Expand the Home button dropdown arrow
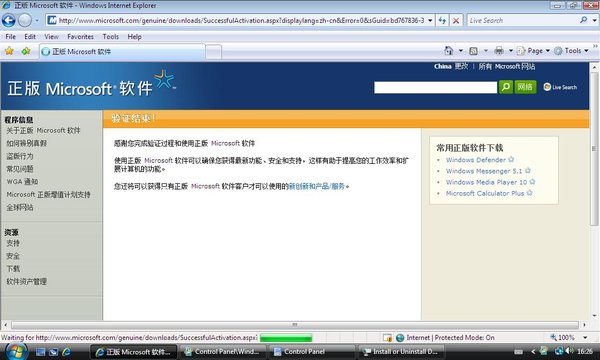The image size is (600, 360). [x=460, y=50]
